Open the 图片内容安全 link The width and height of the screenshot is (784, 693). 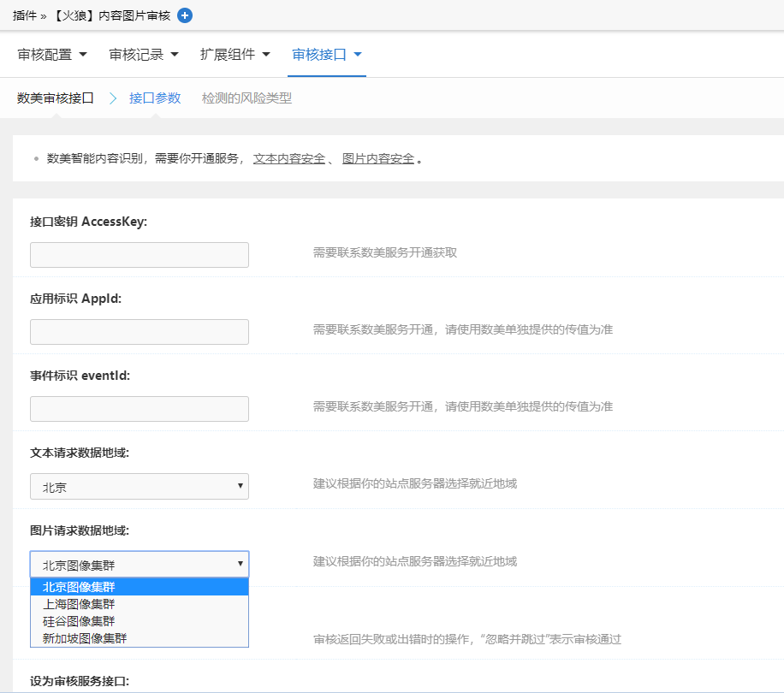click(x=376, y=158)
